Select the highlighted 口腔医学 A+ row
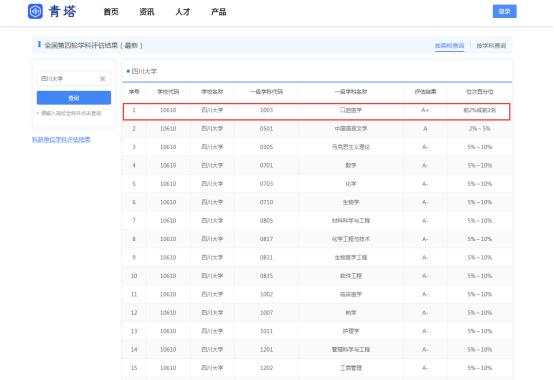Viewport: 554px width, 380px height. click(x=317, y=111)
